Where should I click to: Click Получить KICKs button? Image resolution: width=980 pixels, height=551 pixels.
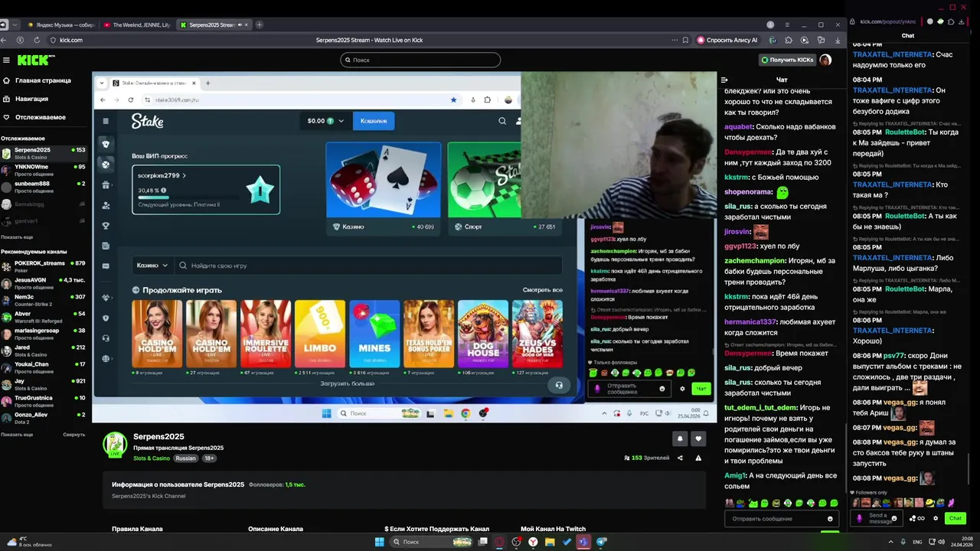[787, 60]
